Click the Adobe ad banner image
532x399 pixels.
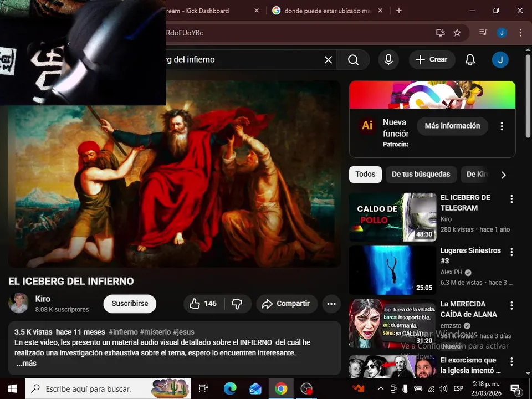click(x=432, y=95)
